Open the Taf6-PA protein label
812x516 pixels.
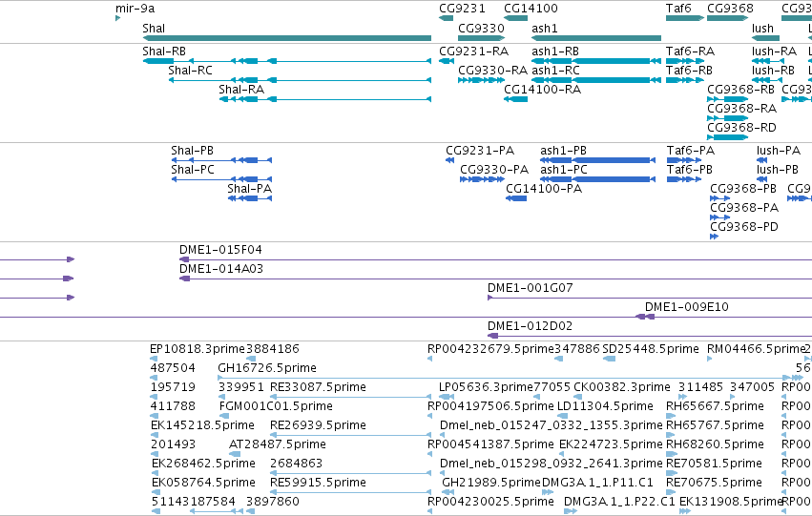coord(691,151)
